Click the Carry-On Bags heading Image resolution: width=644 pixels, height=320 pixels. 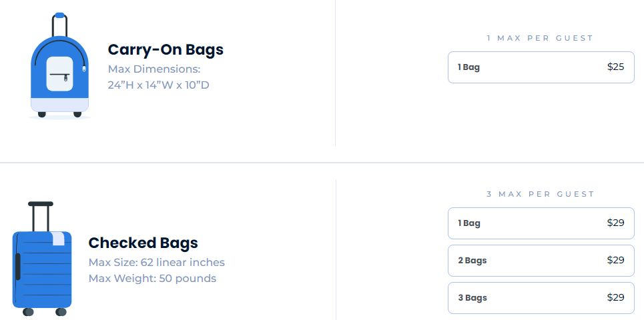tap(166, 50)
